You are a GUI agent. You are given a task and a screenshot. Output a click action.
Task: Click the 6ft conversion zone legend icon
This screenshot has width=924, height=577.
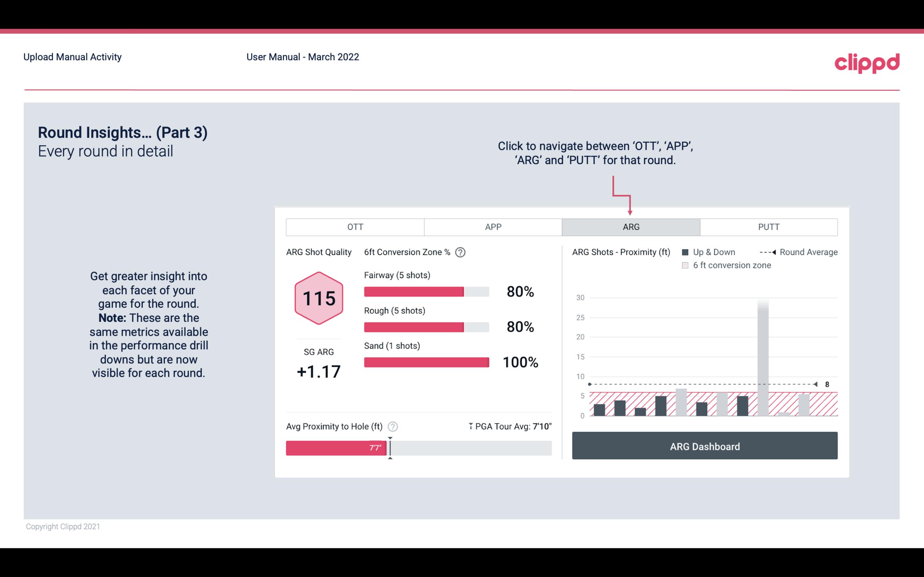click(685, 264)
